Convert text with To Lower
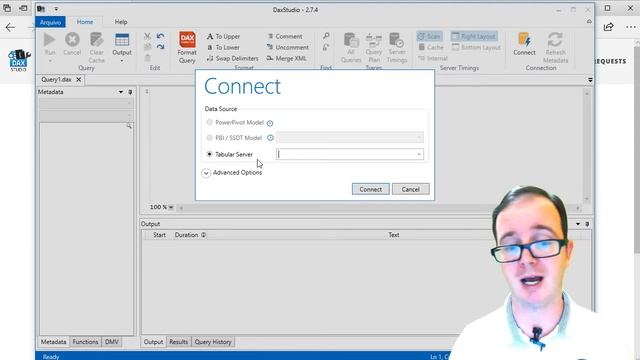This screenshot has height=360, width=640. (223, 47)
